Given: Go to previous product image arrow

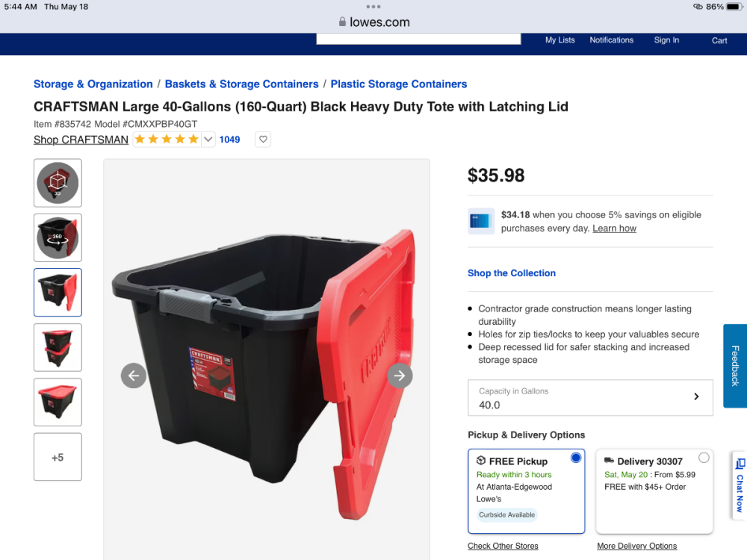Looking at the screenshot, I should [134, 376].
